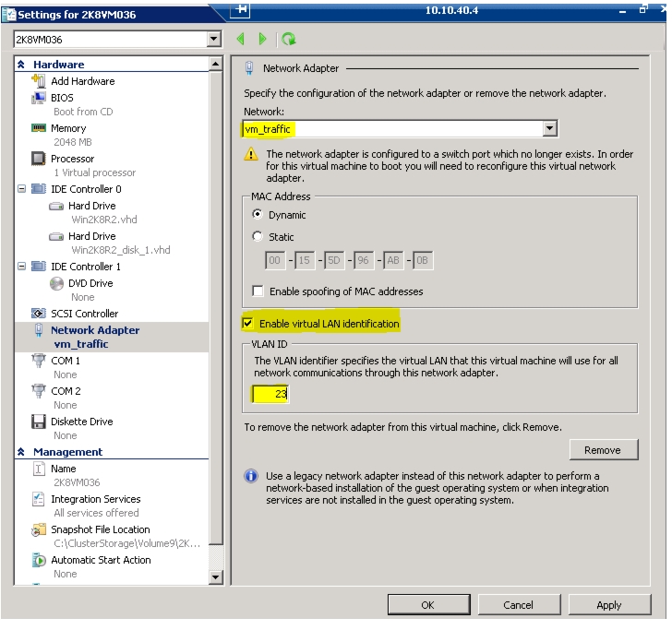Select the Static MAC address option
The width and height of the screenshot is (672, 630).
(258, 236)
